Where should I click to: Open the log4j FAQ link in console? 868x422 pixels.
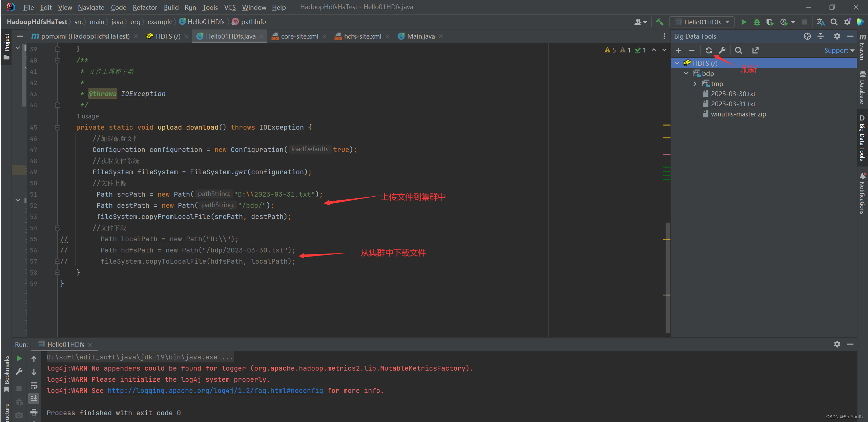tap(215, 391)
